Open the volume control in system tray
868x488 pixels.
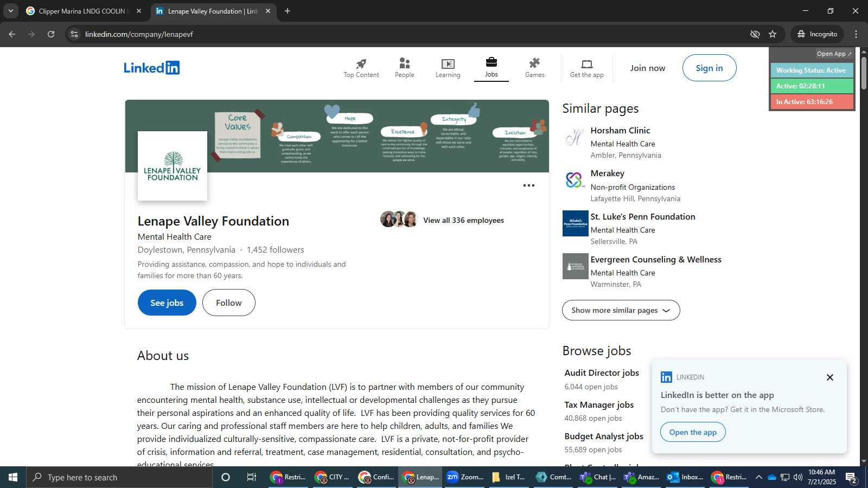(x=797, y=477)
